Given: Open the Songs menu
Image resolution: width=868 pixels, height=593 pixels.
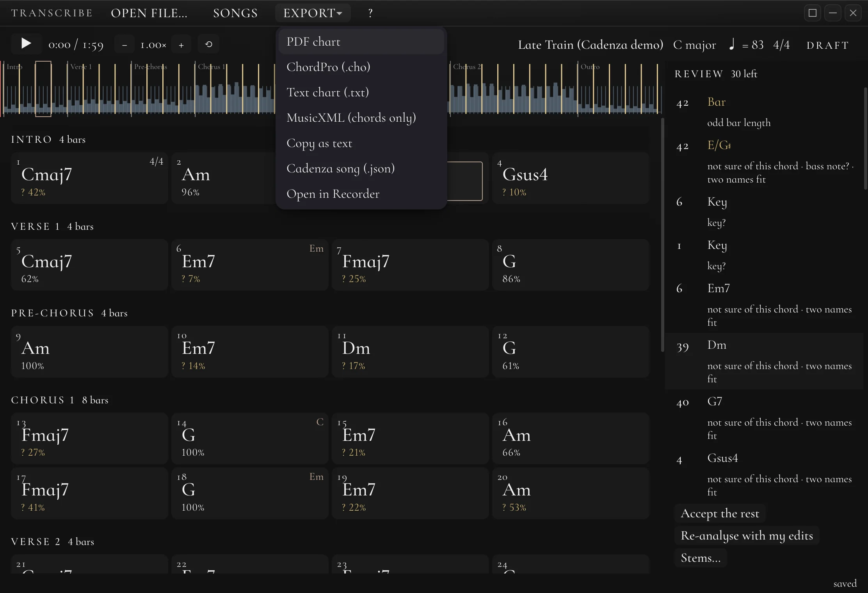Looking at the screenshot, I should point(235,13).
